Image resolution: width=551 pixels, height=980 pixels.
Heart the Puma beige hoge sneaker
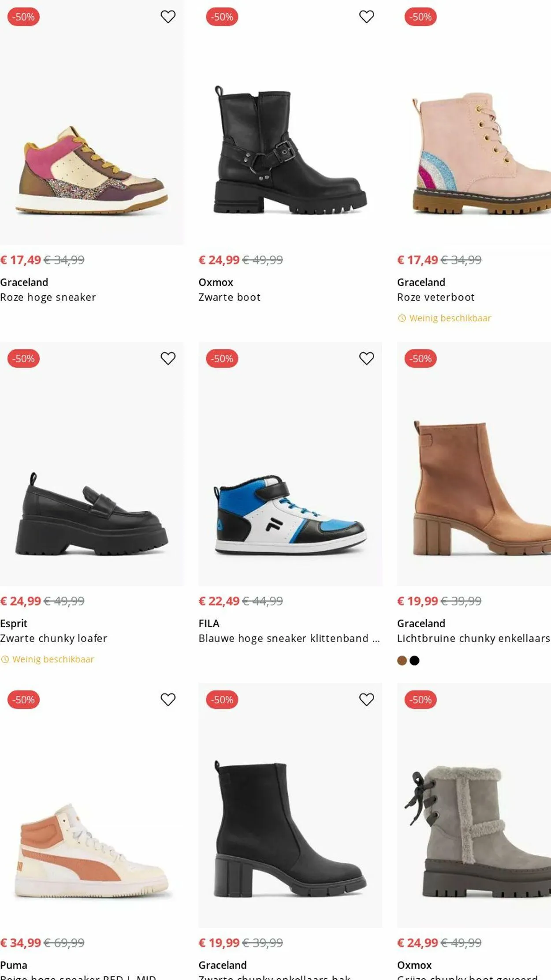(168, 699)
